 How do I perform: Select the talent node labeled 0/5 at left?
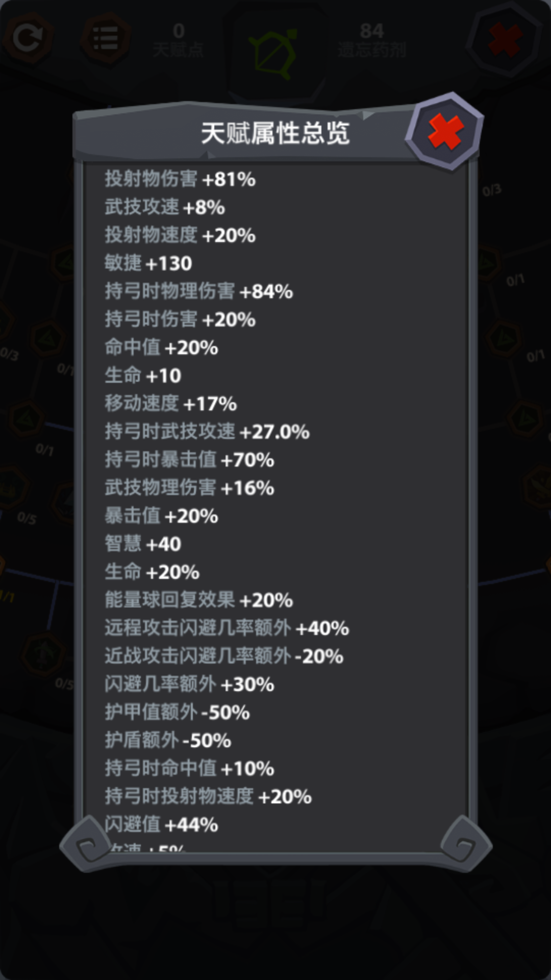click(27, 518)
